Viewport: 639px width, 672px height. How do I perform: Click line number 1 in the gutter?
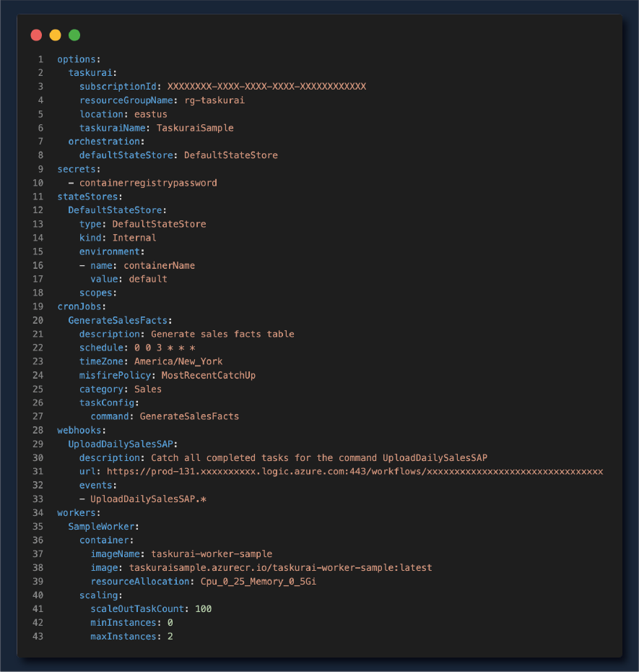(40, 59)
